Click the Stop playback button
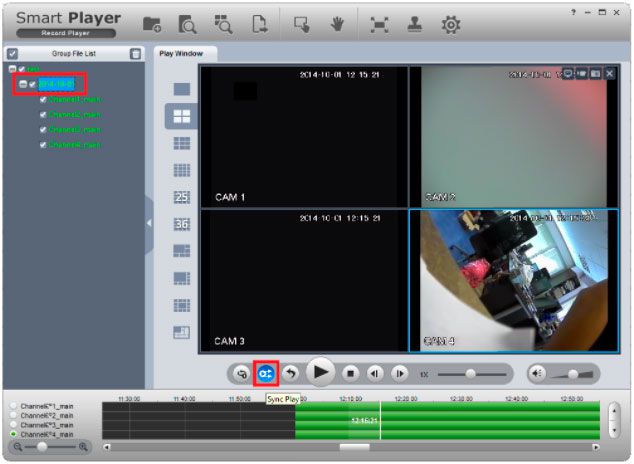 350,373
